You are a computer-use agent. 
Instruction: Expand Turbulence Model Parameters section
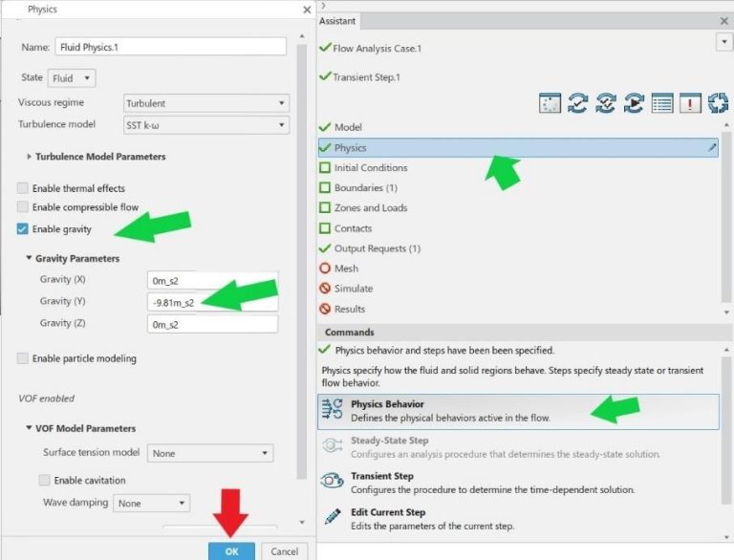29,157
